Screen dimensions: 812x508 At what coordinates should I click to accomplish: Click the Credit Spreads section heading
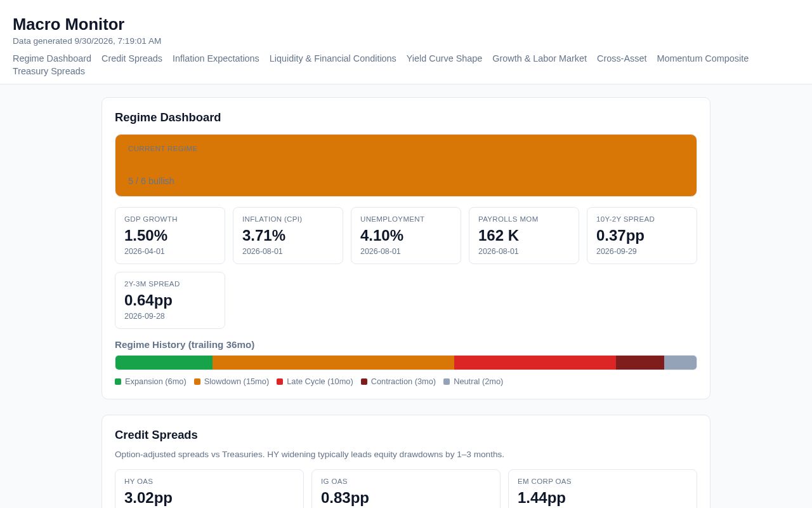click(x=156, y=435)
